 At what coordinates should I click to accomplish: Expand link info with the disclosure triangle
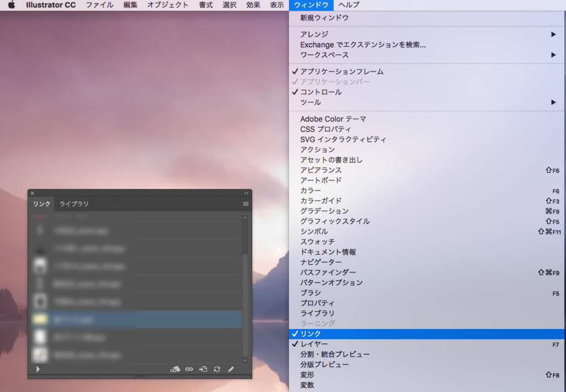[x=38, y=369]
